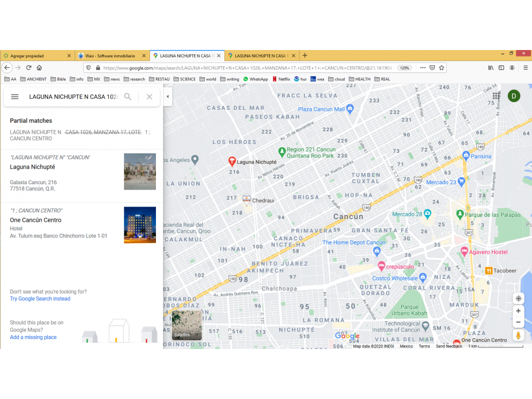This screenshot has height=399, width=532.
Task: Open the page actions three-dot menu
Action: coord(423,67)
